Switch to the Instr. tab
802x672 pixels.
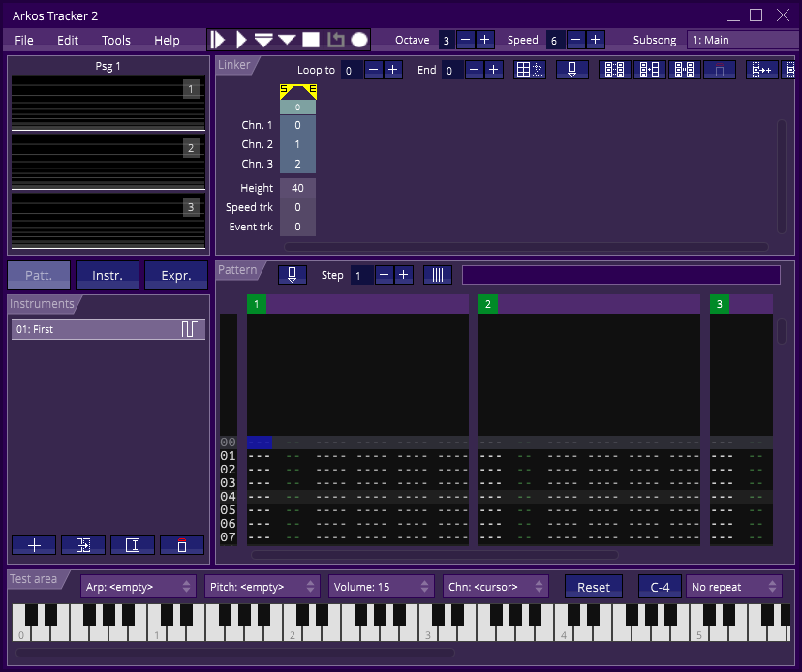point(108,275)
